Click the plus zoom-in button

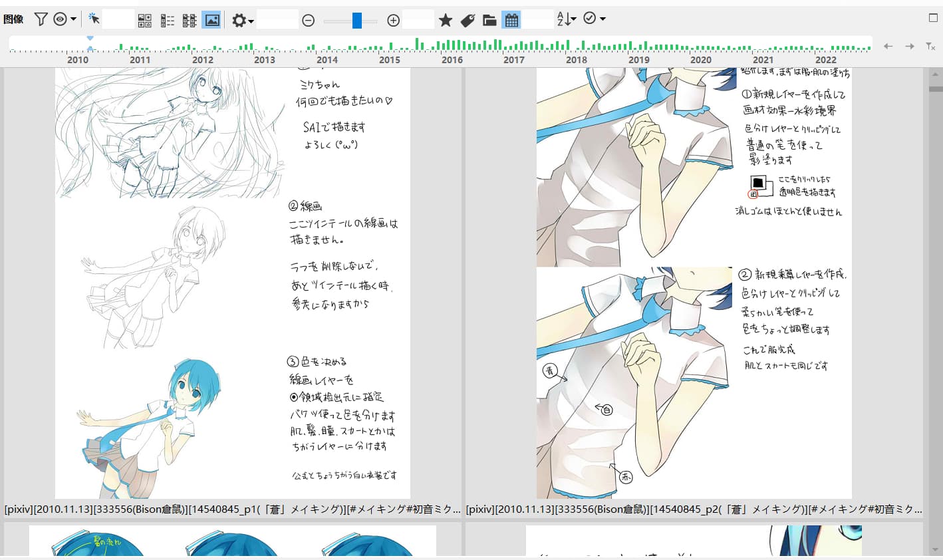(x=393, y=21)
